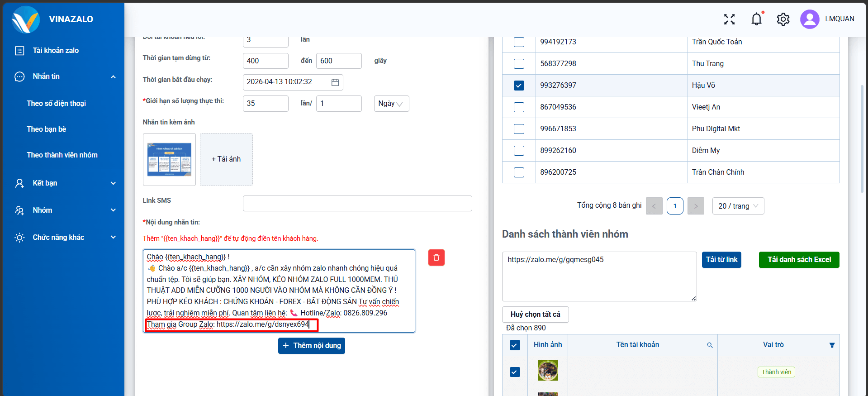Select Theo số điện thoại submenu
This screenshot has height=396, width=868.
(56, 104)
